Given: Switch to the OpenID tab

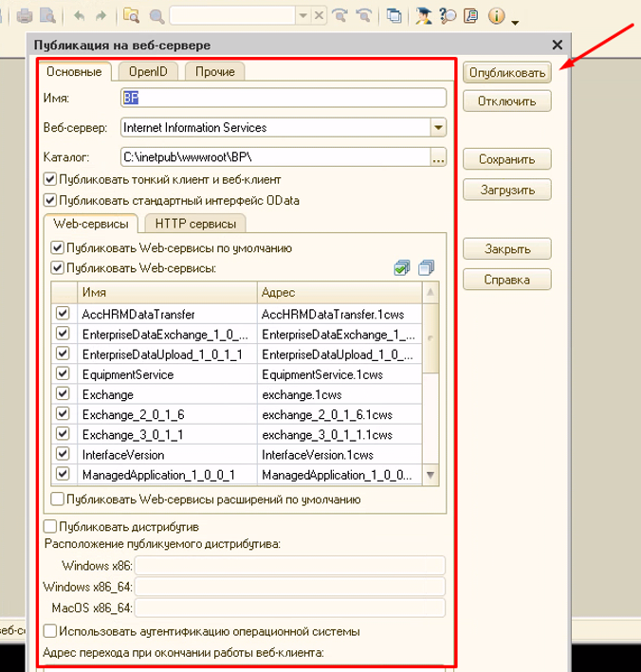Looking at the screenshot, I should (148, 71).
